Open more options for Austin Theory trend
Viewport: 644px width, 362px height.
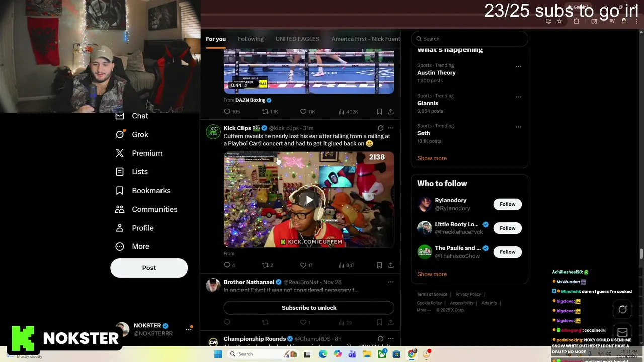[x=518, y=66]
